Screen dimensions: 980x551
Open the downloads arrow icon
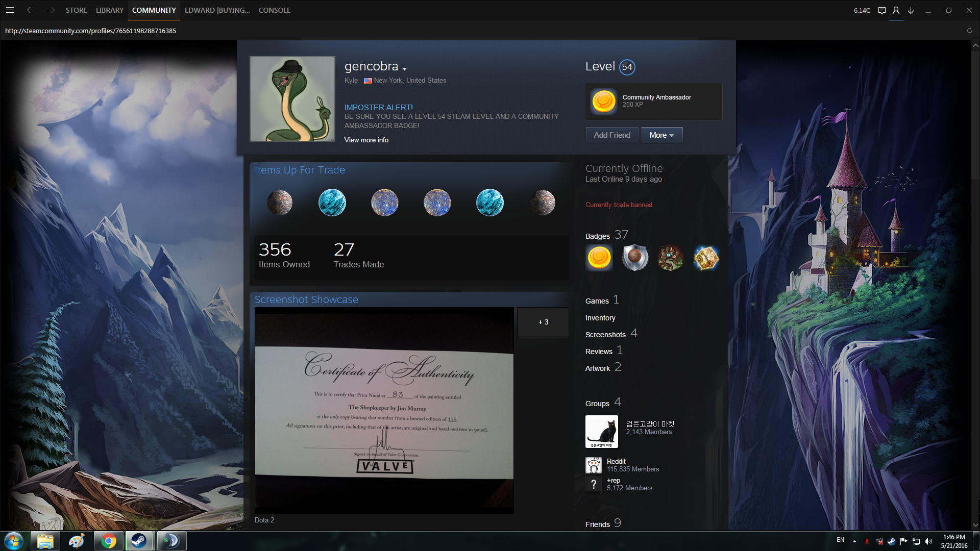[x=911, y=10]
